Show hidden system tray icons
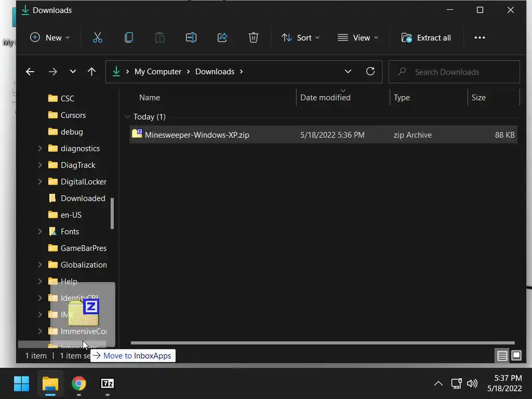532x399 pixels. pos(438,384)
